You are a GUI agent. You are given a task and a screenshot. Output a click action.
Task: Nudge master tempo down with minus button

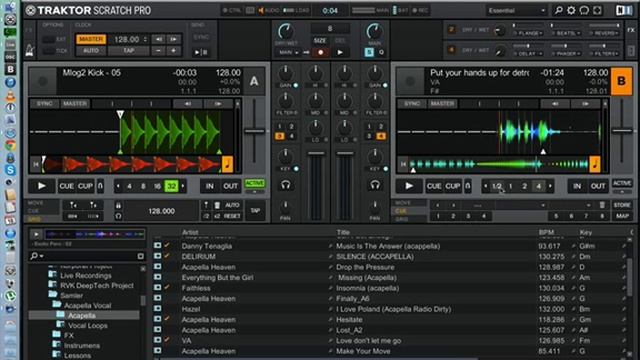click(158, 51)
